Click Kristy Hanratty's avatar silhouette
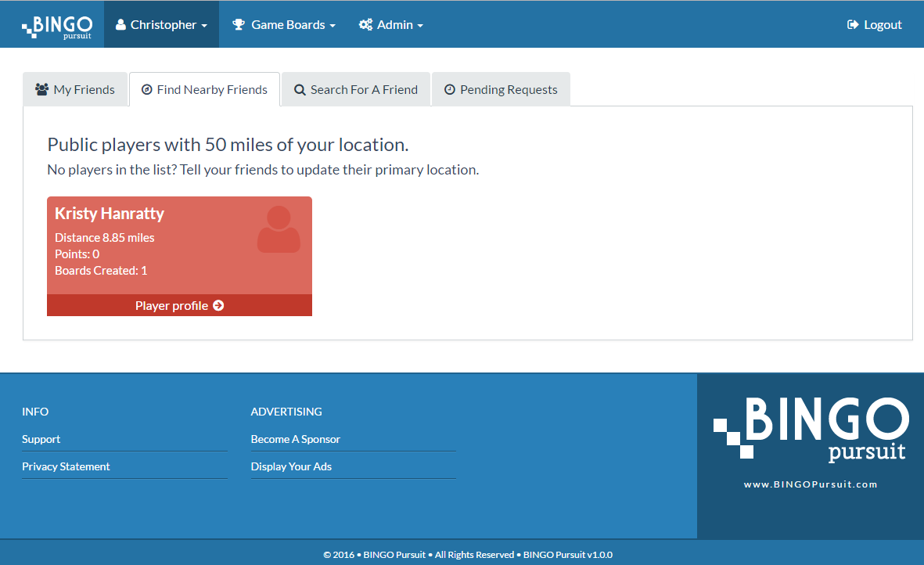The width and height of the screenshot is (924, 565). (x=279, y=229)
